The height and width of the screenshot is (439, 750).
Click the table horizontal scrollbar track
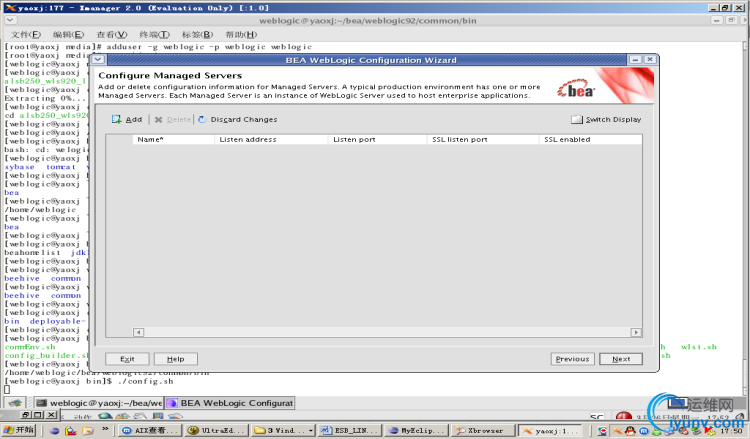(x=387, y=332)
